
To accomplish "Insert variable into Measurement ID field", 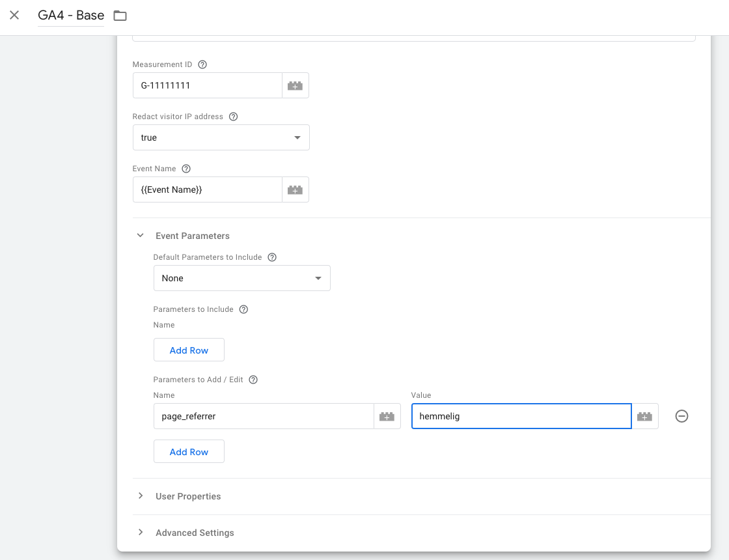I will point(296,85).
